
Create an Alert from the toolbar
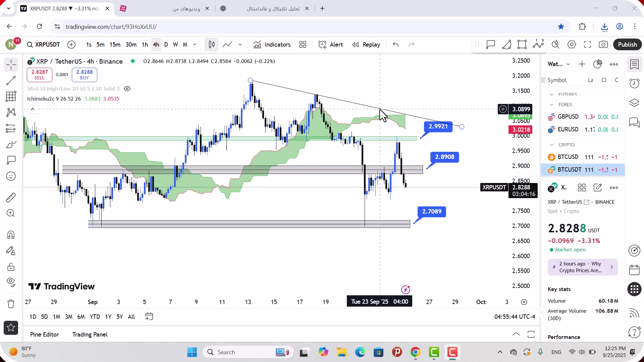331,45
